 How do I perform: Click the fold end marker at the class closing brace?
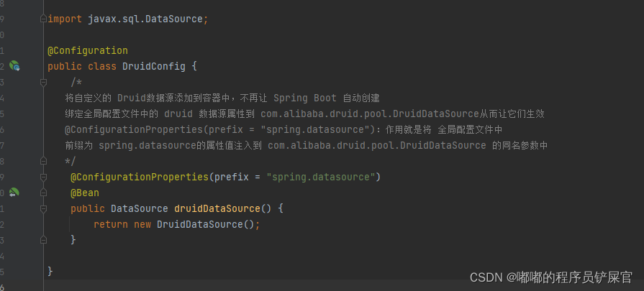tap(43, 272)
